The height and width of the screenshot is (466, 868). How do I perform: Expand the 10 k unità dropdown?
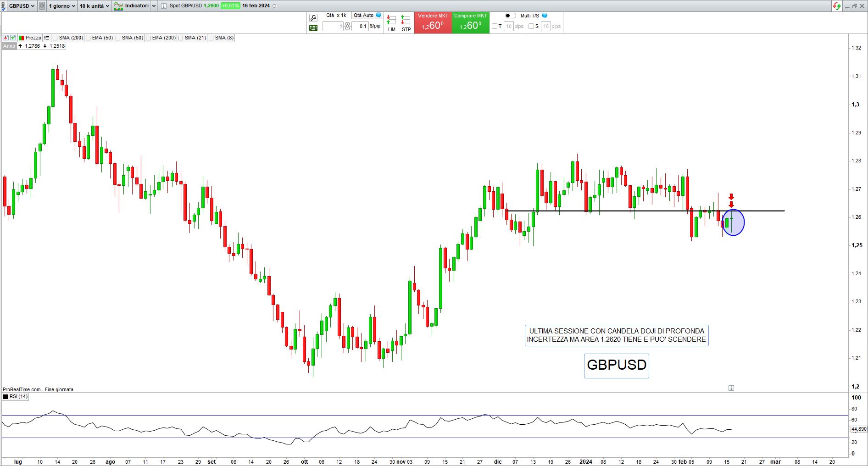pyautogui.click(x=94, y=6)
